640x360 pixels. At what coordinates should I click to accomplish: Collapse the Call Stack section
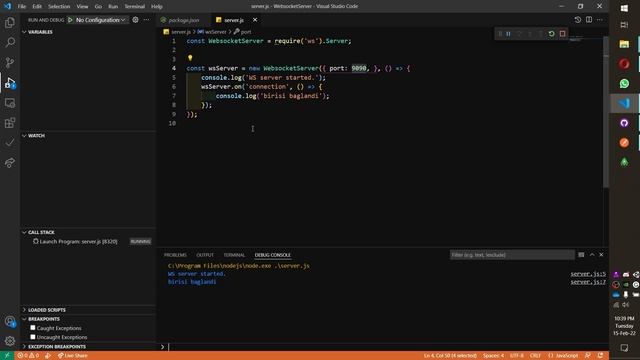pyautogui.click(x=88, y=232)
